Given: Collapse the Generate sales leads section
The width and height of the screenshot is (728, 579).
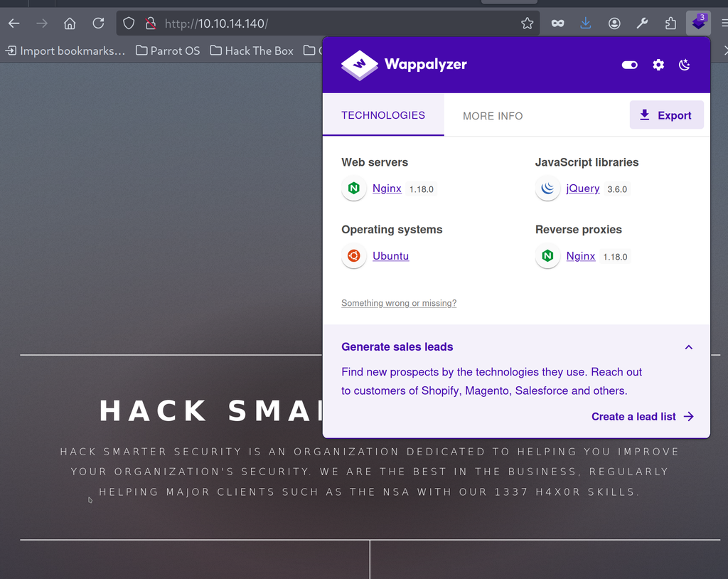Looking at the screenshot, I should point(688,347).
